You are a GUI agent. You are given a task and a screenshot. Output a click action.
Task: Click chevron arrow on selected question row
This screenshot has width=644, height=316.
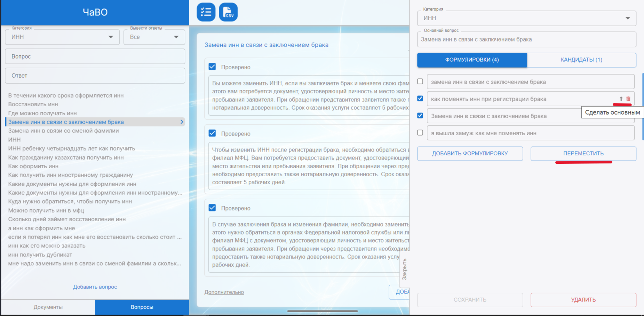pos(182,122)
